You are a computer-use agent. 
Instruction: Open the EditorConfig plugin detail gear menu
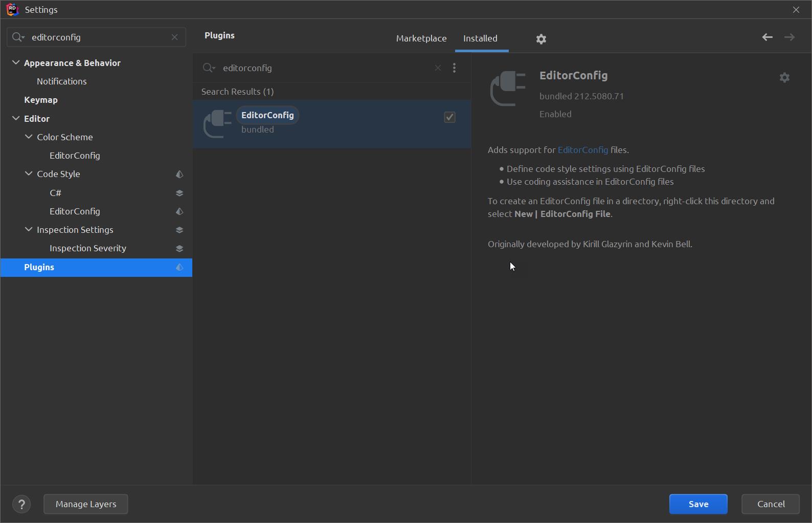[784, 77]
